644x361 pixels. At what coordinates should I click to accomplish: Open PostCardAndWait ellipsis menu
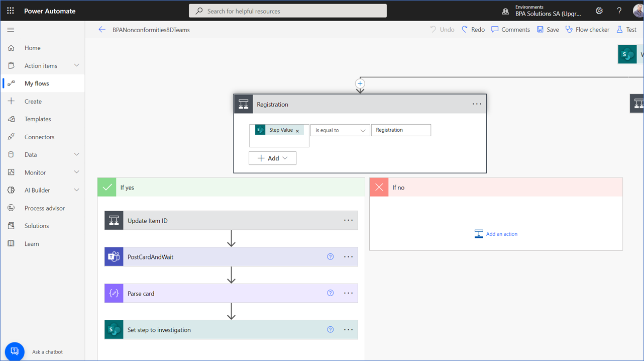[348, 256]
